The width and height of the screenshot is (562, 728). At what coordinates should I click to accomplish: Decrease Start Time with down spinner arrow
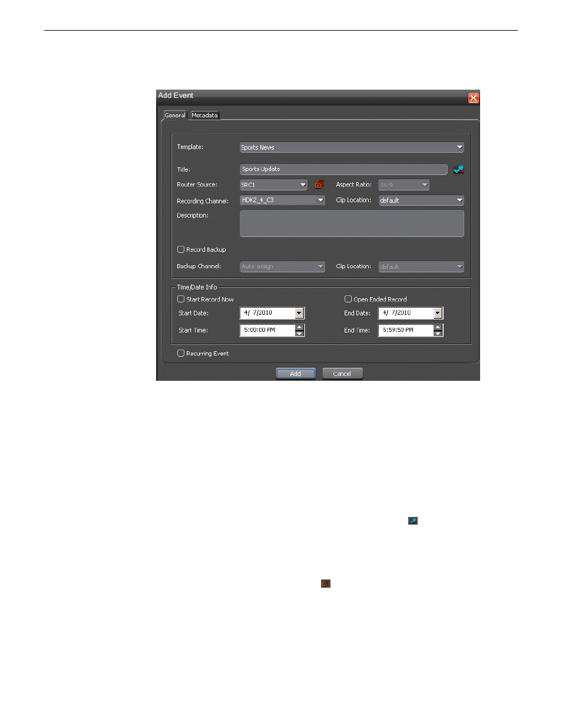(x=299, y=334)
